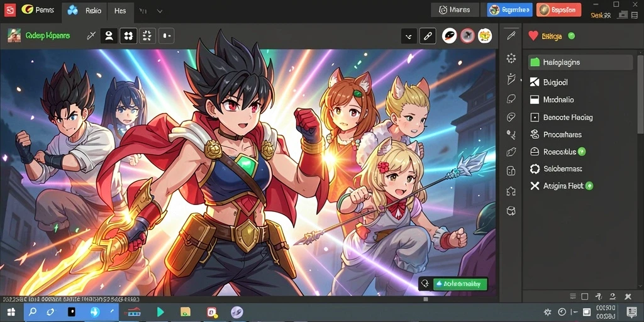Image resolution: width=644 pixels, height=322 pixels.
Task: Click the square icon at side panel bottom
Action: 585,296
